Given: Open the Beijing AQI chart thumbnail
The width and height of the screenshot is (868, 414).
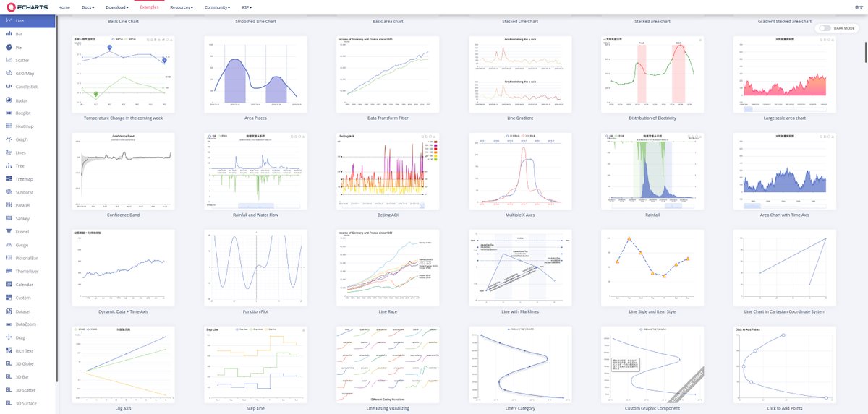Looking at the screenshot, I should [x=388, y=171].
